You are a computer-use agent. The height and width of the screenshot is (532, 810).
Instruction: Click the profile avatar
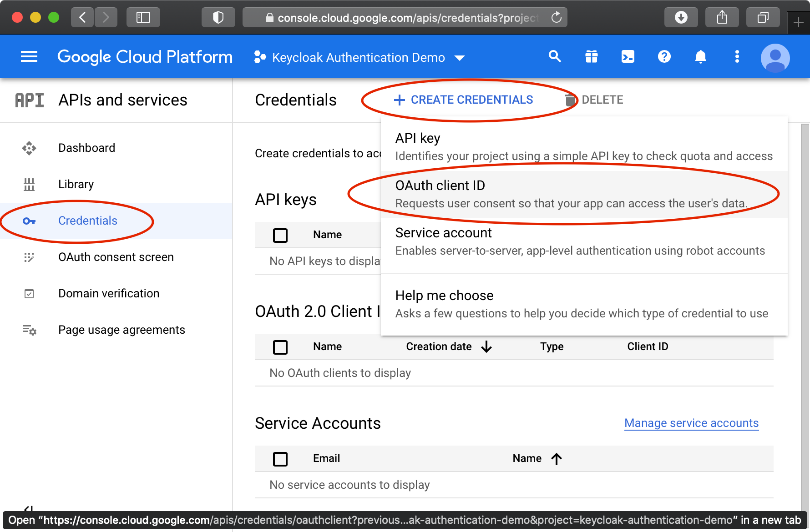click(775, 56)
